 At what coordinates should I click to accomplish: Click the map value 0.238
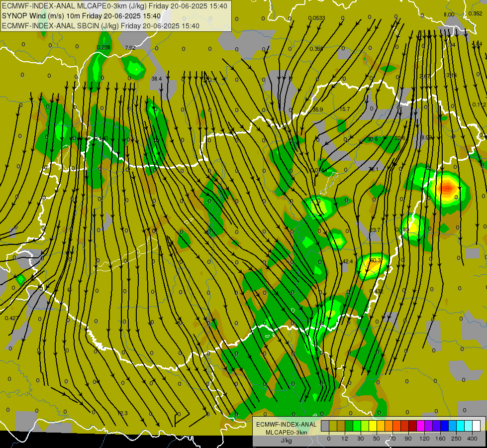coord(103,47)
